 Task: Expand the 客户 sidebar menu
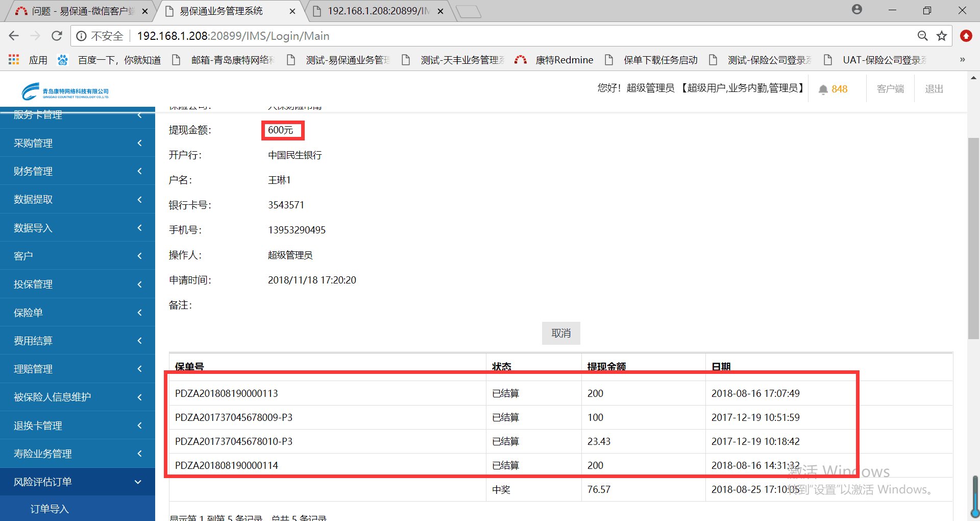tap(78, 256)
